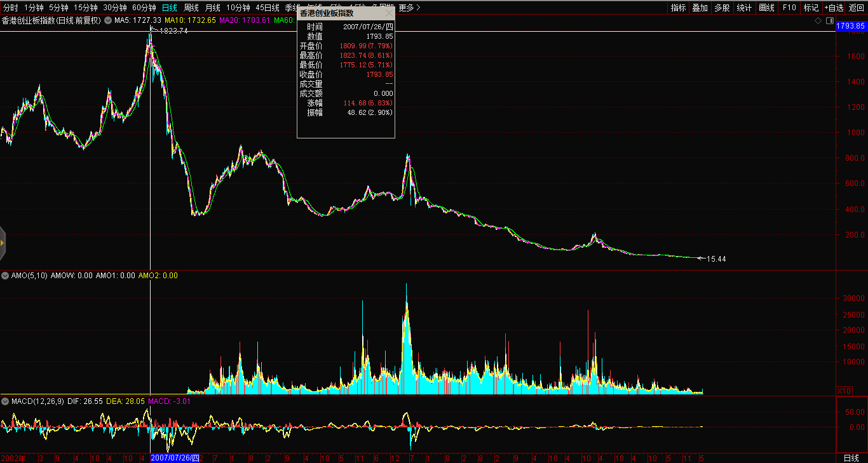Open the left sidebar arrow handle
Viewport: 868px width, 463px height.
[3, 243]
